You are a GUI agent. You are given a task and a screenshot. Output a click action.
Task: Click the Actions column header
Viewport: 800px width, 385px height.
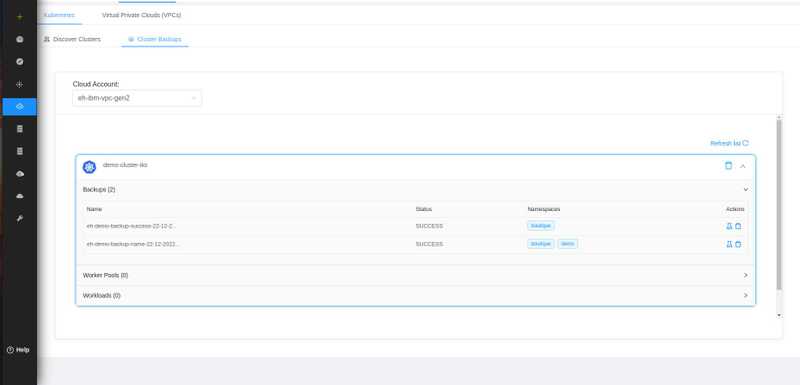click(735, 209)
